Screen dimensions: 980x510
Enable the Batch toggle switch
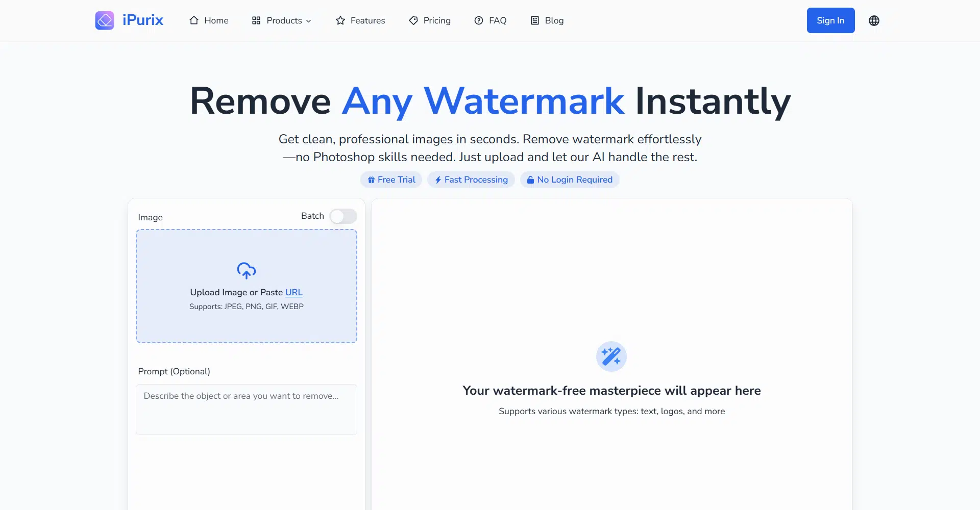(343, 216)
